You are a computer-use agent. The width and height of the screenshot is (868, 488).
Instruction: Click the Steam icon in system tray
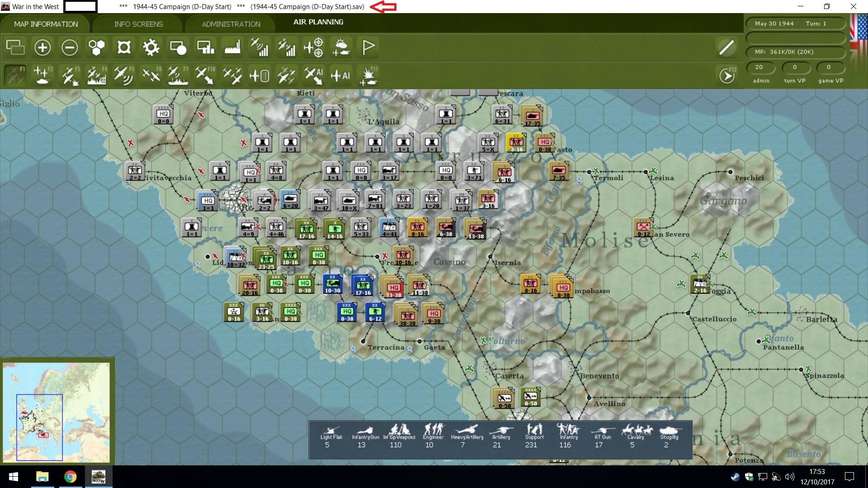(735, 477)
